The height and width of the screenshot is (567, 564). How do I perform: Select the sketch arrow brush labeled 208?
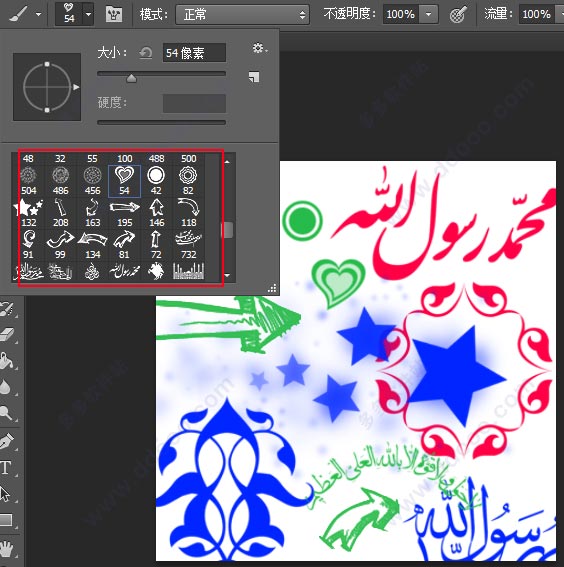[x=60, y=213]
